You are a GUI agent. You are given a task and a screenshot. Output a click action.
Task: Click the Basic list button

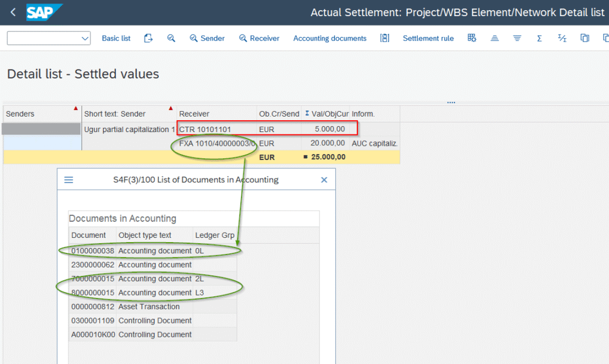pos(116,38)
